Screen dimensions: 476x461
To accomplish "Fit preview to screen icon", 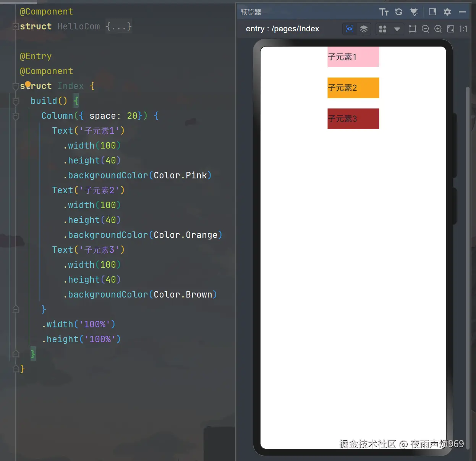I will pyautogui.click(x=451, y=29).
